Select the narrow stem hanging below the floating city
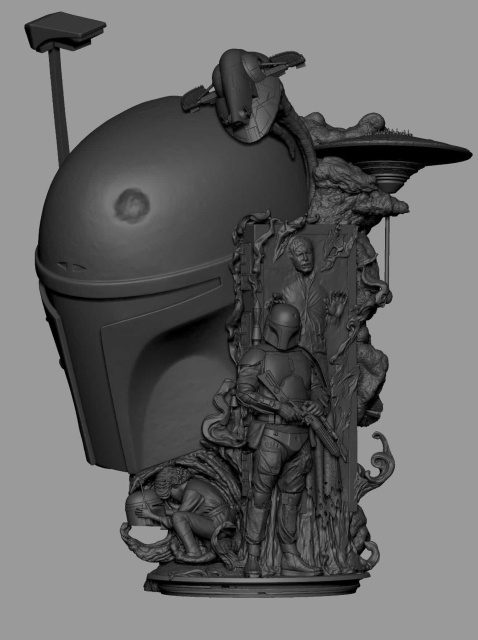478x640 pixels. coord(387,245)
